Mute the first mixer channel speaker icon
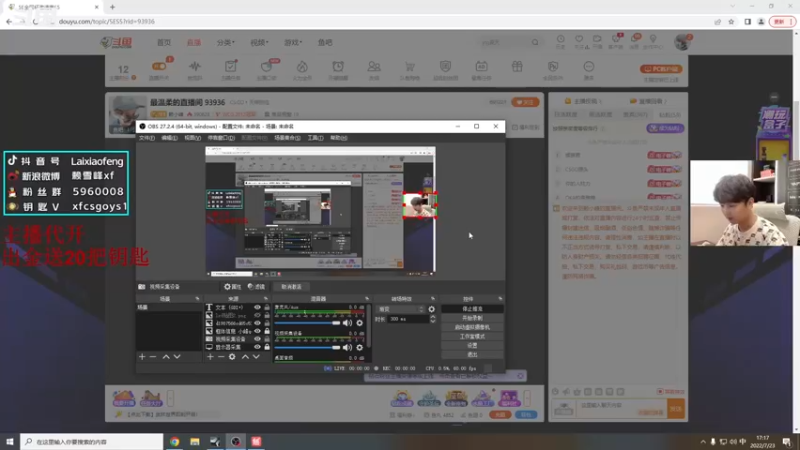800x450 pixels. (x=347, y=323)
